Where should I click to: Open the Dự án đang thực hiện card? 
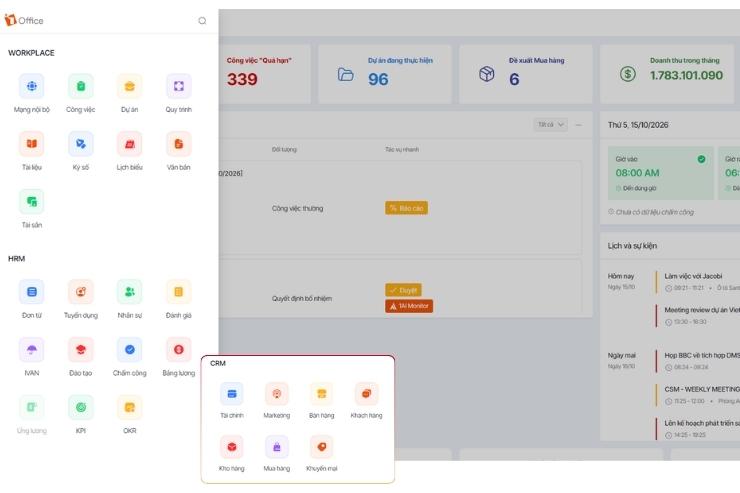tap(385, 74)
